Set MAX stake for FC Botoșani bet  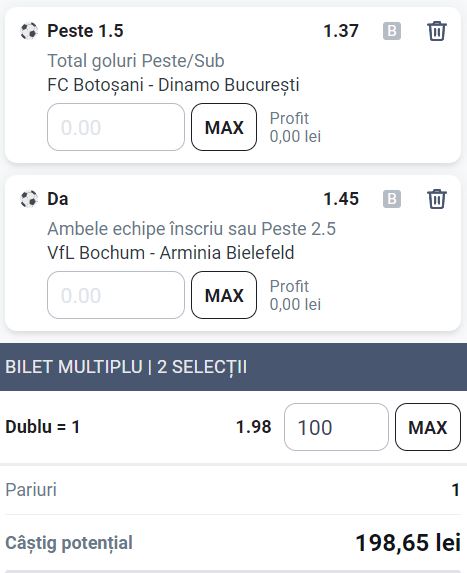coord(224,127)
